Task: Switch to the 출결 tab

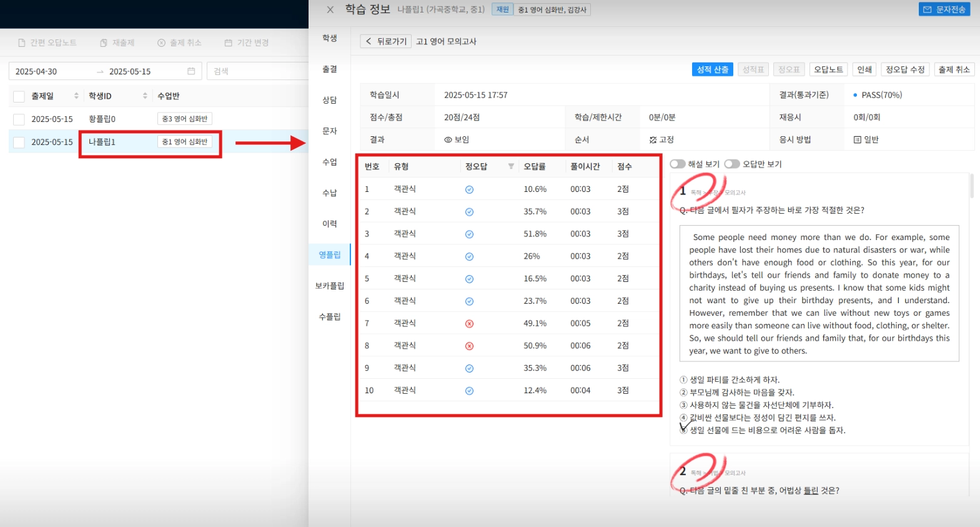Action: tap(330, 69)
